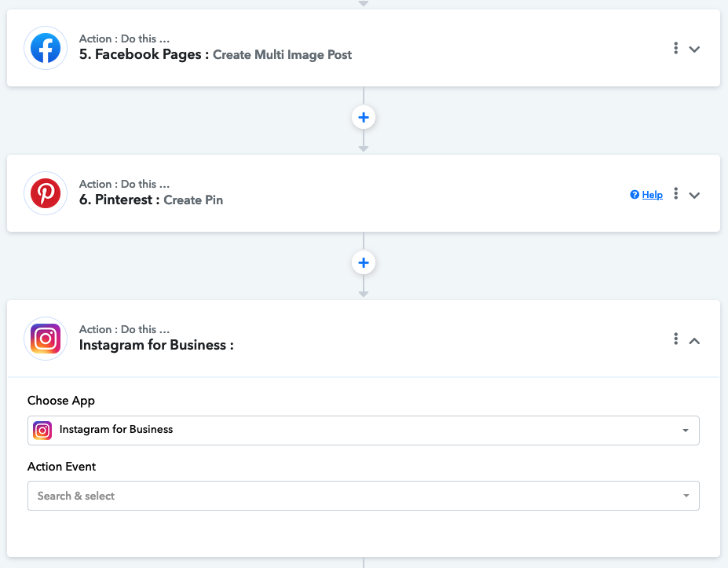Open the Pinterest Help link
This screenshot has height=568, width=728.
coord(652,195)
